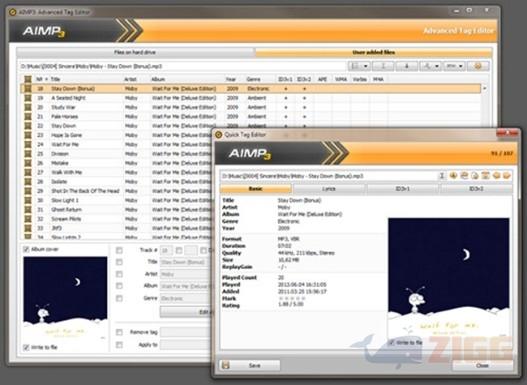Image resolution: width=527 pixels, height=385 pixels.
Task: Click the floppy disk icon on Save button
Action: (x=226, y=365)
